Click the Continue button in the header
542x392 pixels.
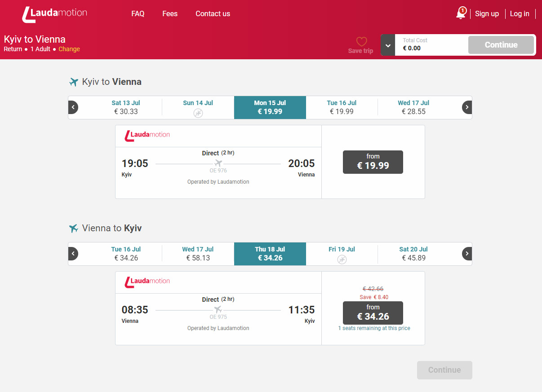[x=501, y=45]
